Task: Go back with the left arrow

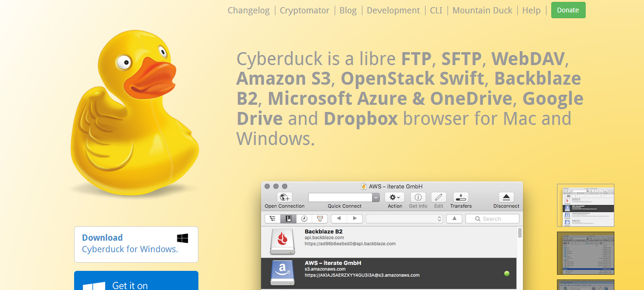Action: 338,219
